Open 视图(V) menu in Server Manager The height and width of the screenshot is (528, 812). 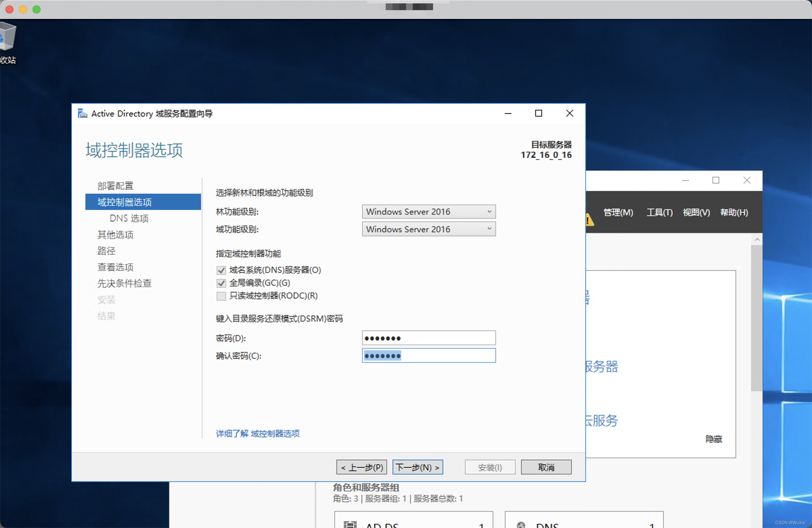coord(696,212)
